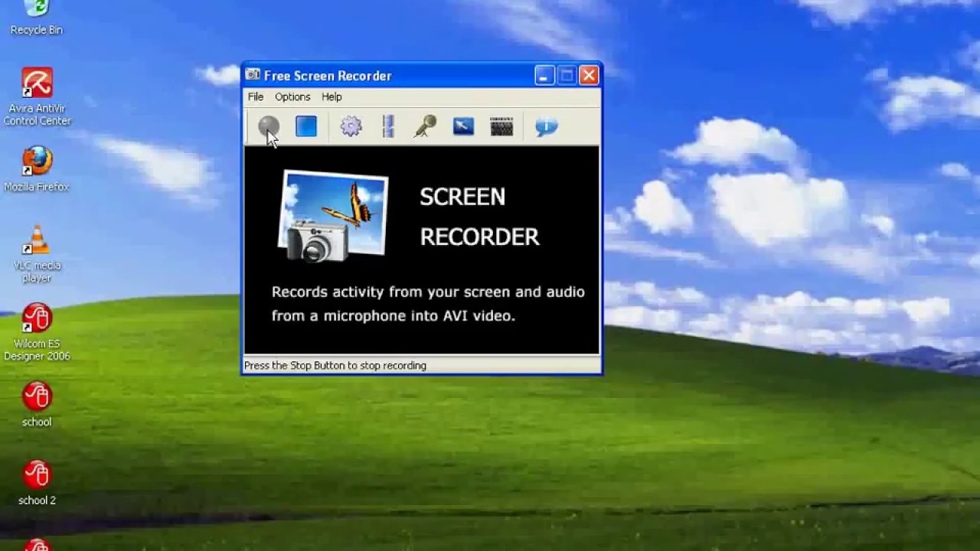Minimize the Free Screen Recorder window
Screen dimensions: 980x551
click(x=544, y=75)
